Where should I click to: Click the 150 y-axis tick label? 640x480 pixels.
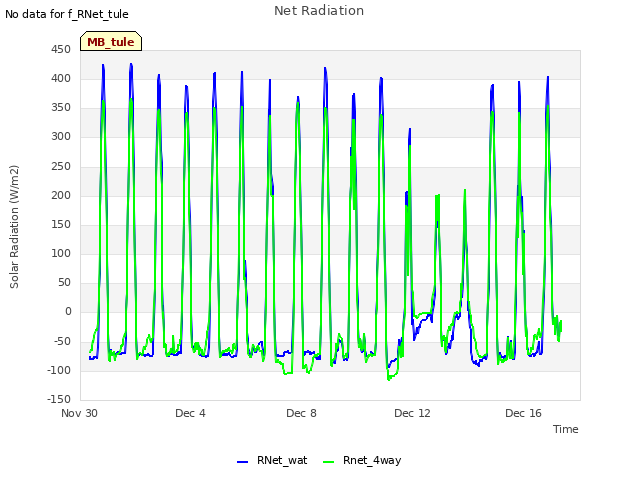click(61, 224)
